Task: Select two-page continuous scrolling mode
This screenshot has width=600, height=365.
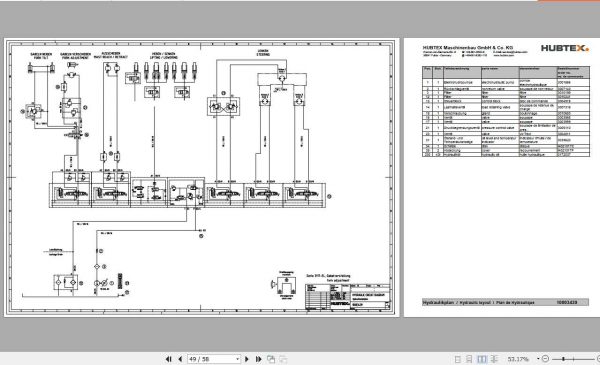Action: (x=494, y=359)
